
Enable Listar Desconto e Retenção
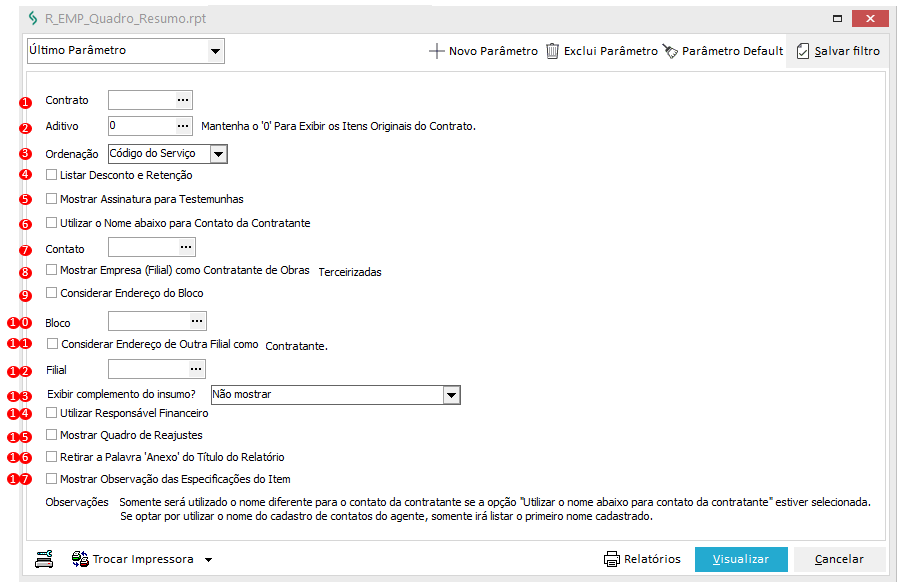[x=52, y=175]
